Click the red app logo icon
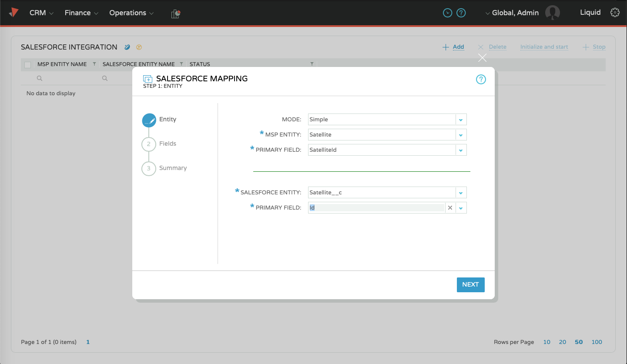627x364 pixels. pos(14,12)
